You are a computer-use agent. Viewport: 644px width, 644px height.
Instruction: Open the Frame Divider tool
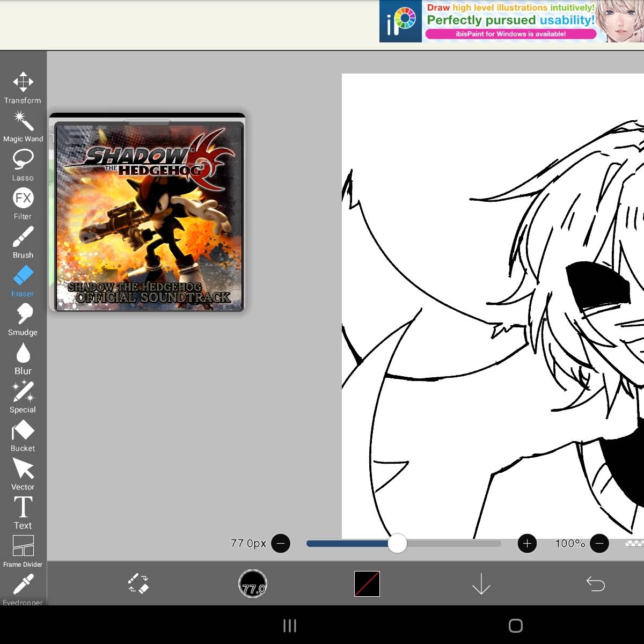pos(23,551)
